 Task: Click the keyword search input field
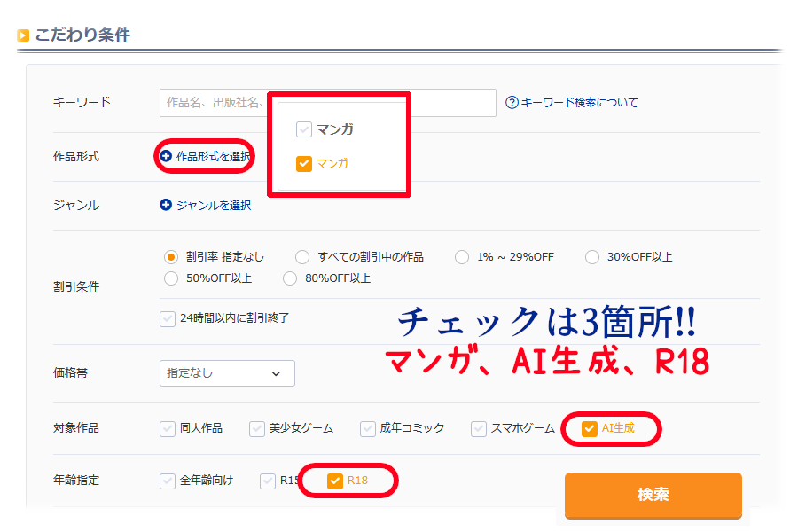(213, 103)
